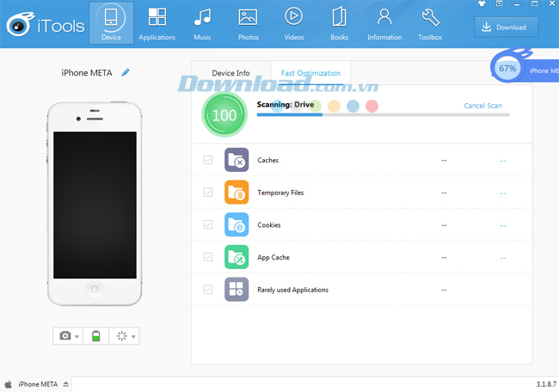Open the title bar dropdown menu icon

pos(500,4)
